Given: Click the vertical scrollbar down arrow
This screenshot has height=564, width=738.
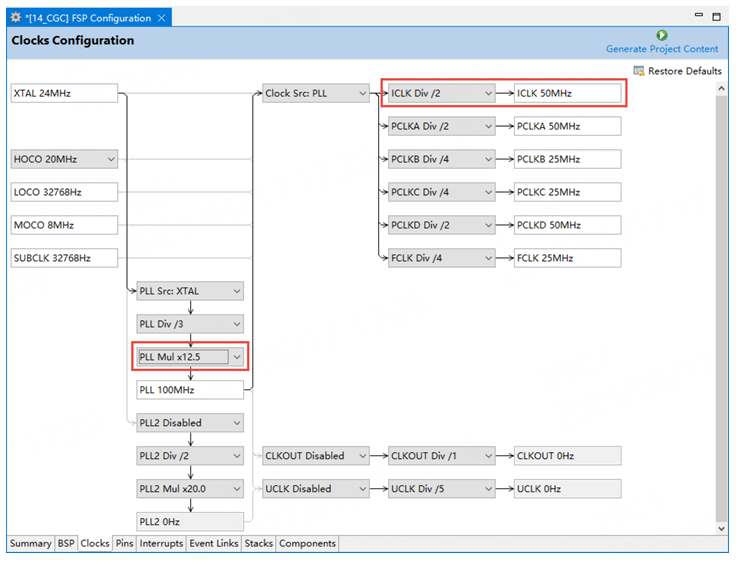Looking at the screenshot, I should 722,528.
